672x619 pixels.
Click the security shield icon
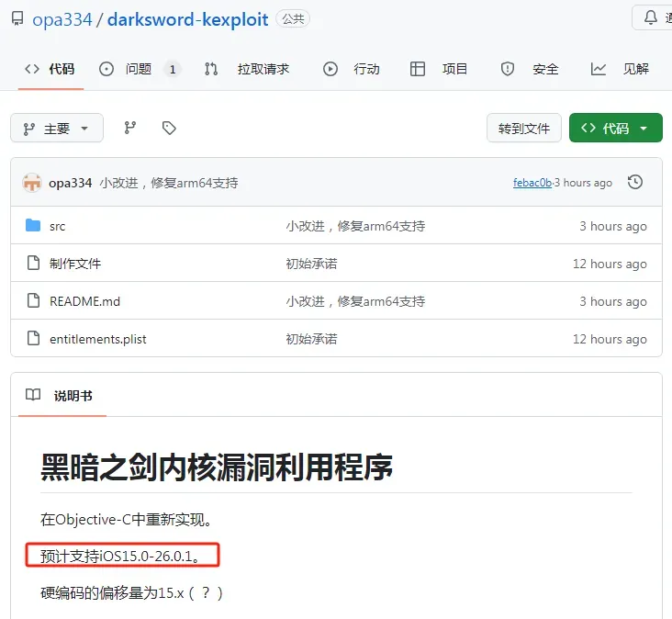(x=508, y=69)
